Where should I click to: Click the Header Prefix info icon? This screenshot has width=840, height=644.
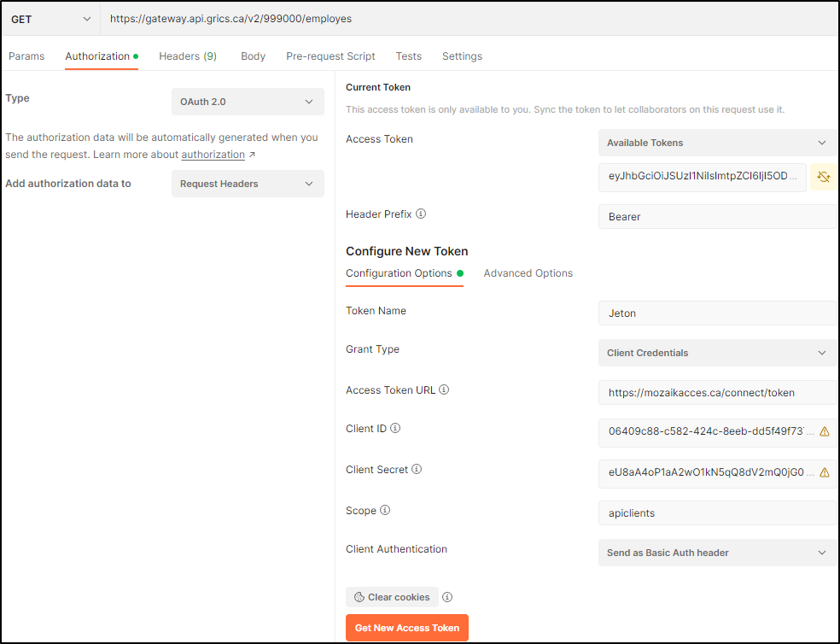(x=420, y=214)
